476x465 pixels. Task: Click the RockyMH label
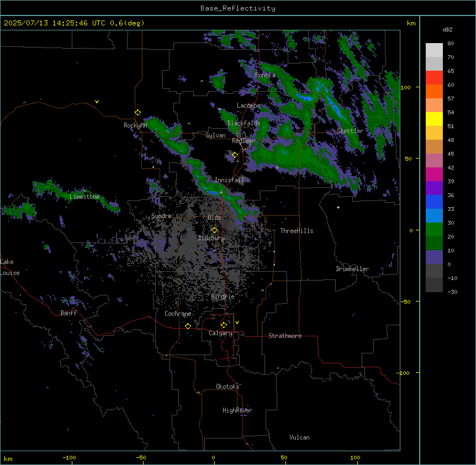coord(135,125)
